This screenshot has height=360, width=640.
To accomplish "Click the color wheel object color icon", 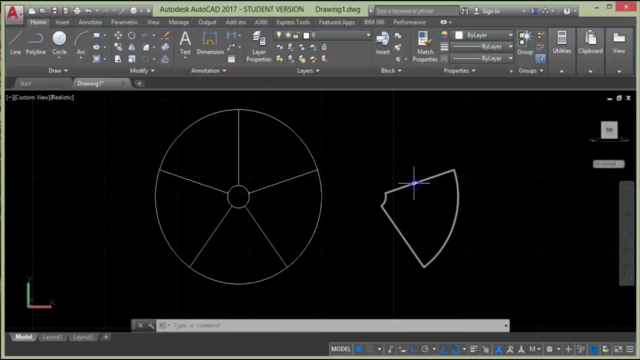I will tap(444, 36).
